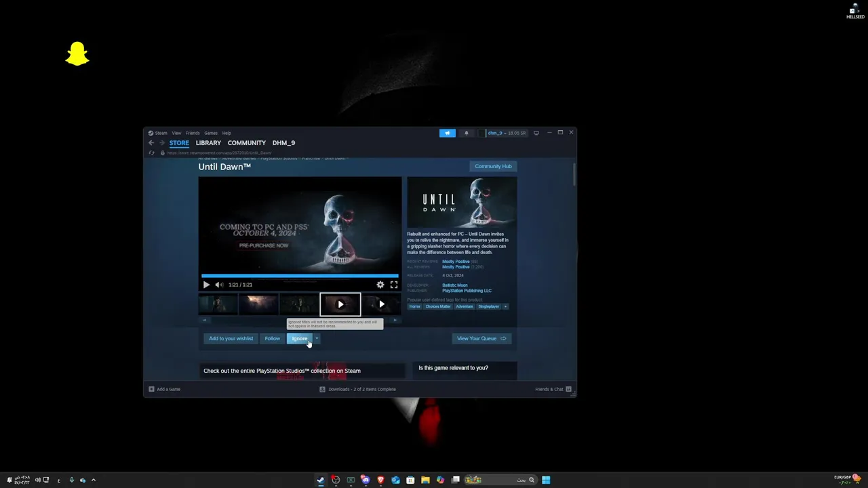Toggle trailer fullscreen
868x488 pixels.
point(394,285)
